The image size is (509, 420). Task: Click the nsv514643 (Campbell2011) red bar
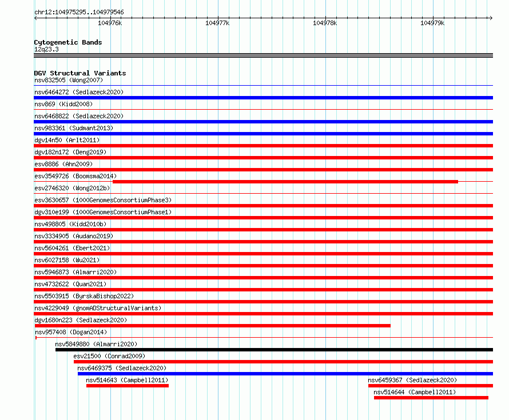point(128,386)
